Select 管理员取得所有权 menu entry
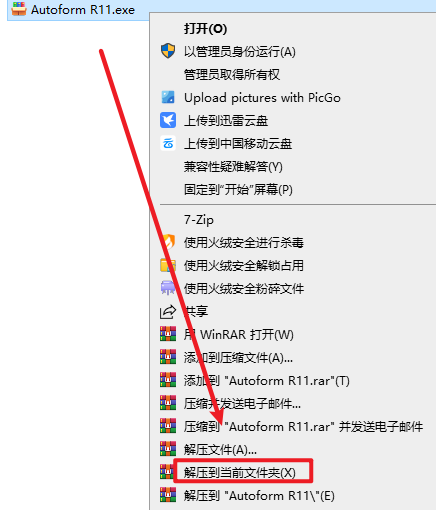Image resolution: width=436 pixels, height=510 pixels. pos(232,74)
